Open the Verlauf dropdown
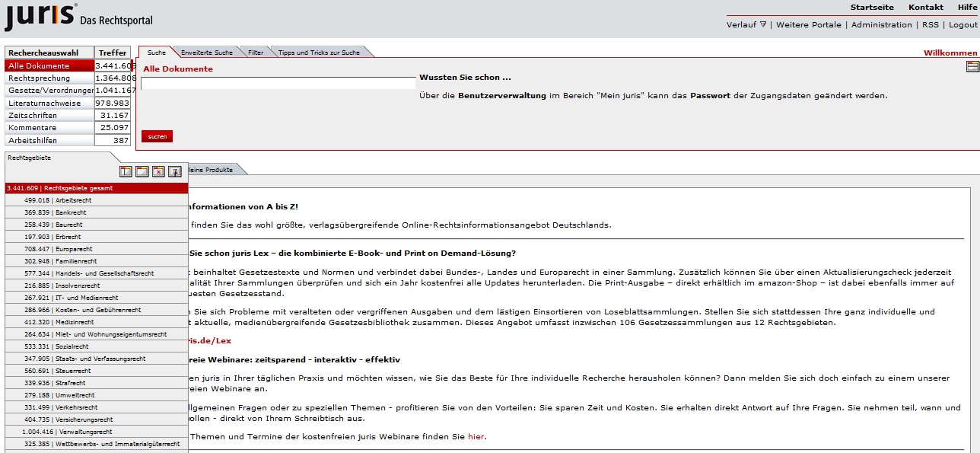 746,25
